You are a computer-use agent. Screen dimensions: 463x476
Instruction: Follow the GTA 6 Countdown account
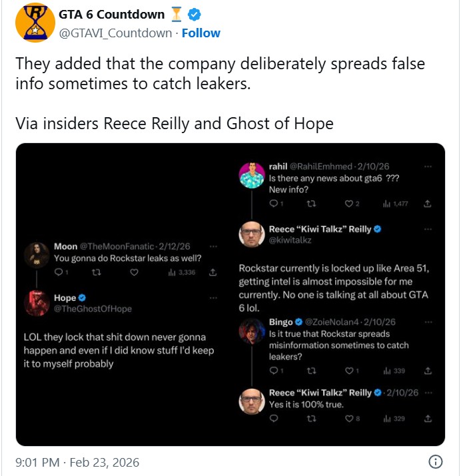pyautogui.click(x=201, y=33)
